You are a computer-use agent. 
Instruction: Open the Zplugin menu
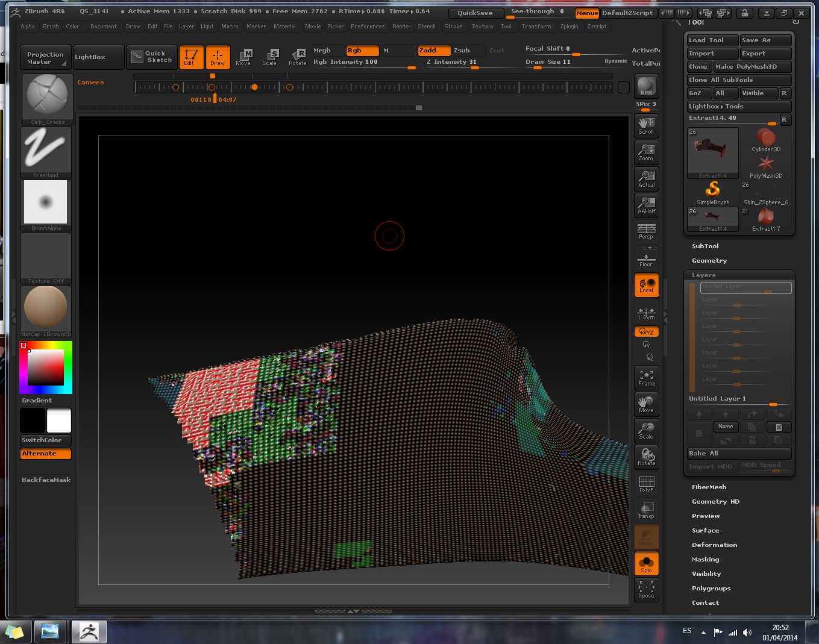click(569, 27)
